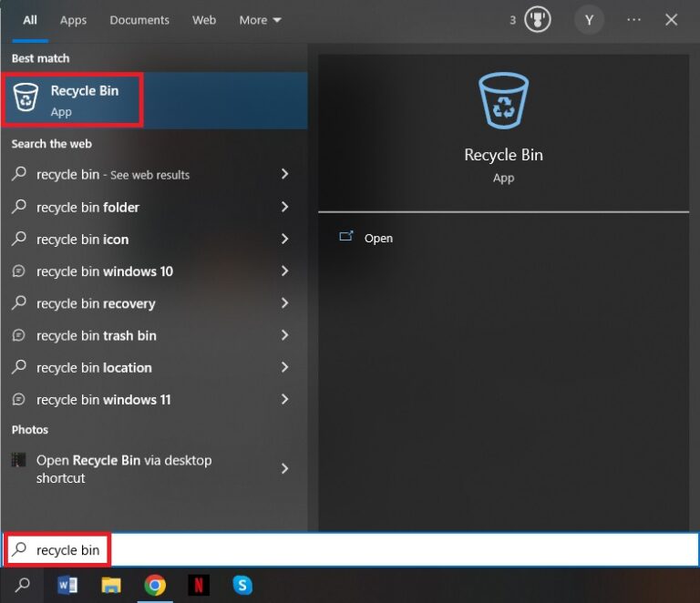This screenshot has width=700, height=603.
Task: Expand the More filter dropdown
Action: click(260, 20)
